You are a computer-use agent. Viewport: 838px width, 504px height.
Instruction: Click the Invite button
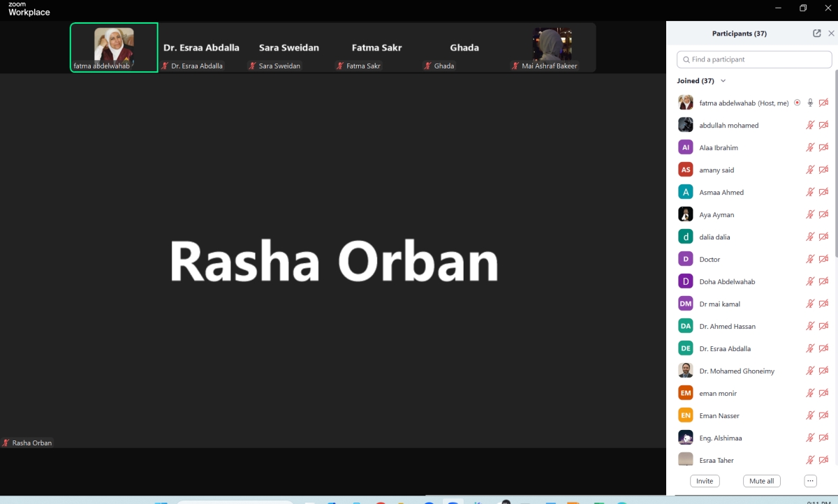tap(705, 481)
